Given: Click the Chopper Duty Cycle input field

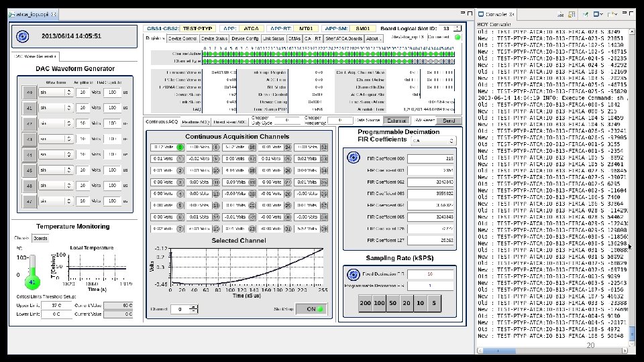Looking at the screenshot, I should click(287, 120).
